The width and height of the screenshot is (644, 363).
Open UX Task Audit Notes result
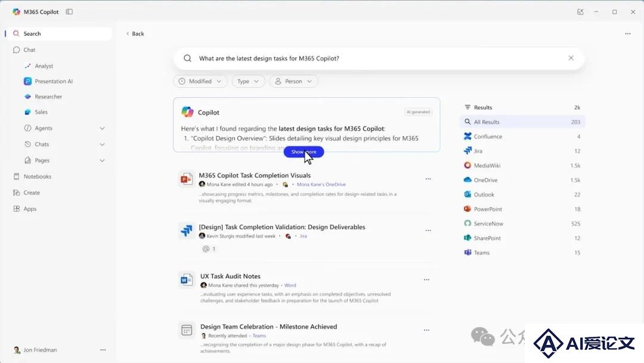coord(230,276)
